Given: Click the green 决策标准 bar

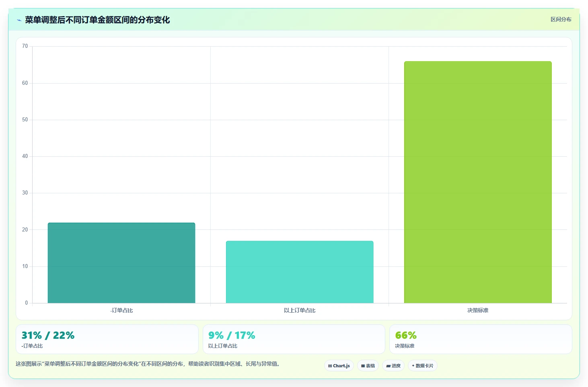Looking at the screenshot, I should point(478,182).
